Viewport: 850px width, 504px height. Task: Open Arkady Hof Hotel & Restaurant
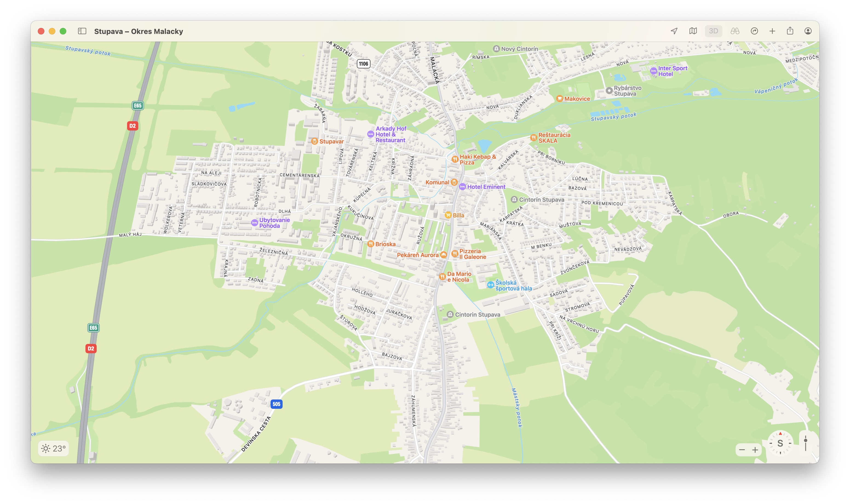(371, 134)
